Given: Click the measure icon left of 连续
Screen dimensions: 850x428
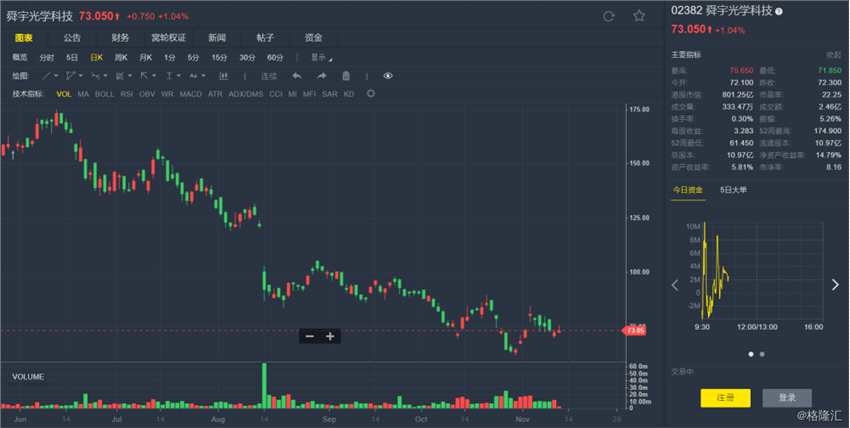Looking at the screenshot, I should coord(223,76).
